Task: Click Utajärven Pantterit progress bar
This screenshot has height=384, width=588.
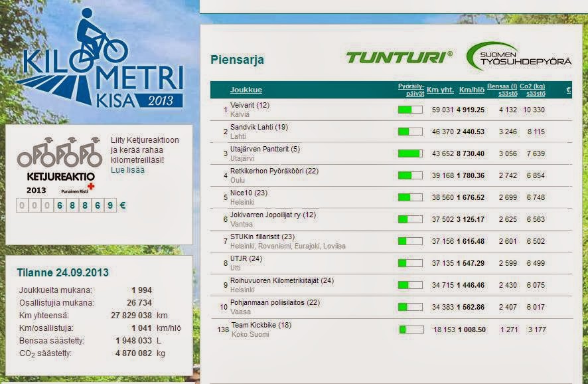Action: 410,153
